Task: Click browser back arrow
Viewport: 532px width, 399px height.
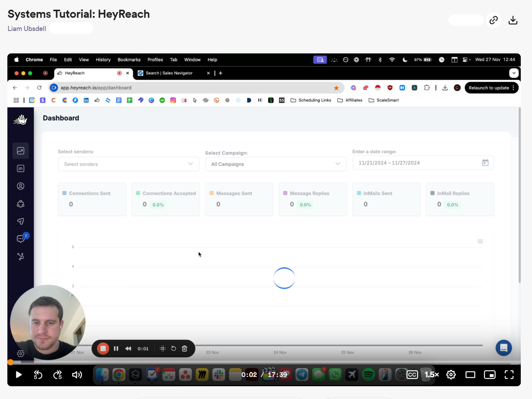Action: [x=15, y=88]
